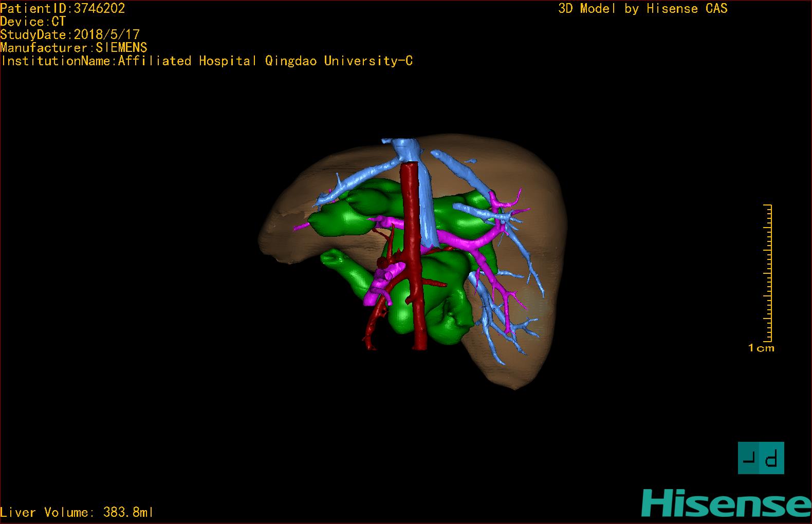Click the PatientID:3746202 text
812x524 pixels.
[63, 8]
